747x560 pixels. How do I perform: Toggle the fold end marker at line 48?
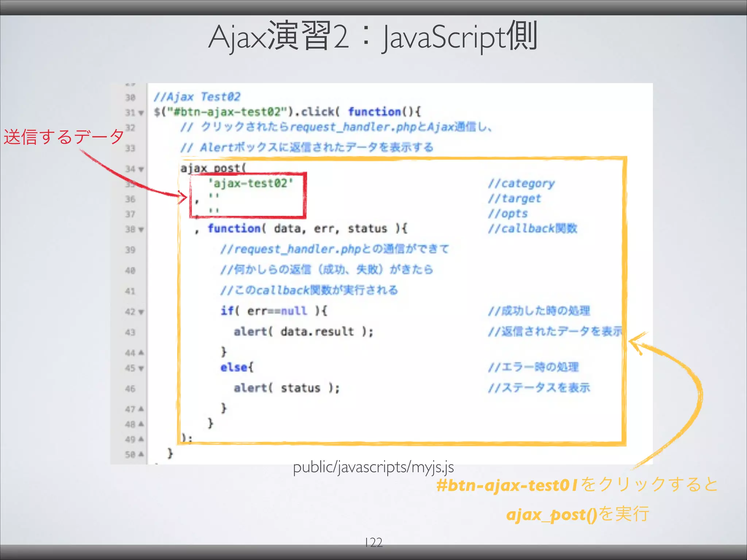click(x=141, y=424)
